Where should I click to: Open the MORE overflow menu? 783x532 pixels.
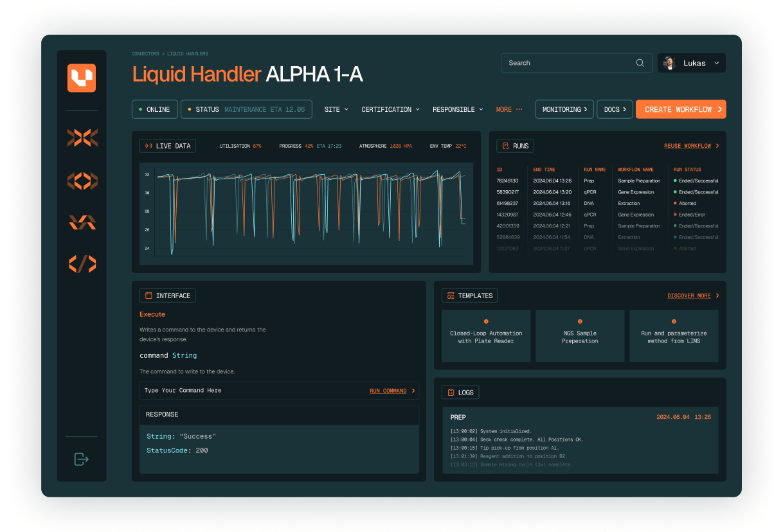(509, 109)
